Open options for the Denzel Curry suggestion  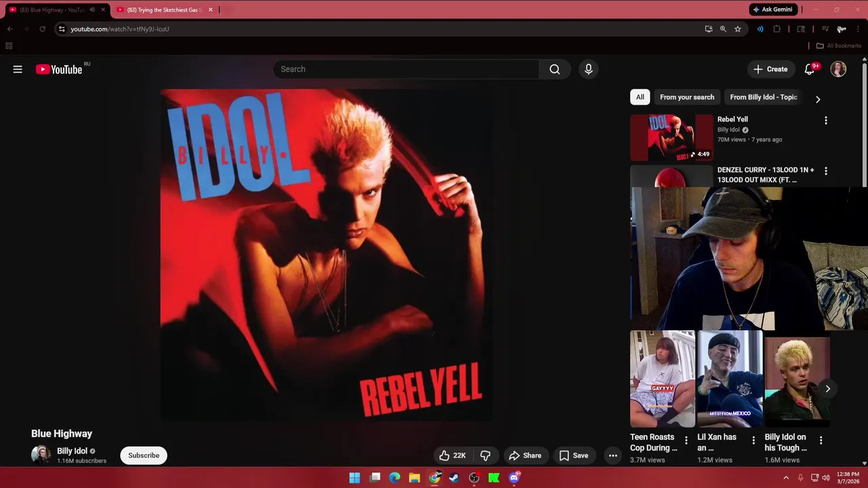tap(825, 171)
